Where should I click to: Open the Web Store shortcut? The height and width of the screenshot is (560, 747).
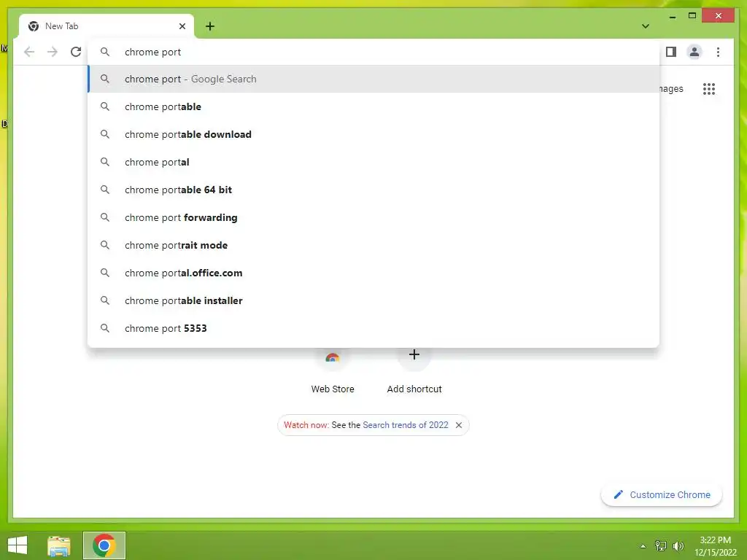(x=333, y=371)
